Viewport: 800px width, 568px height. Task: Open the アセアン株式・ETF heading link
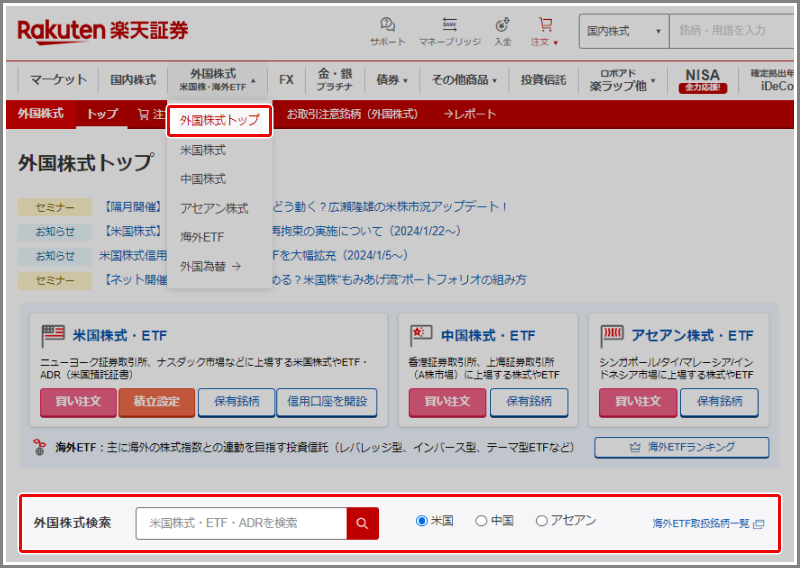(x=692, y=336)
